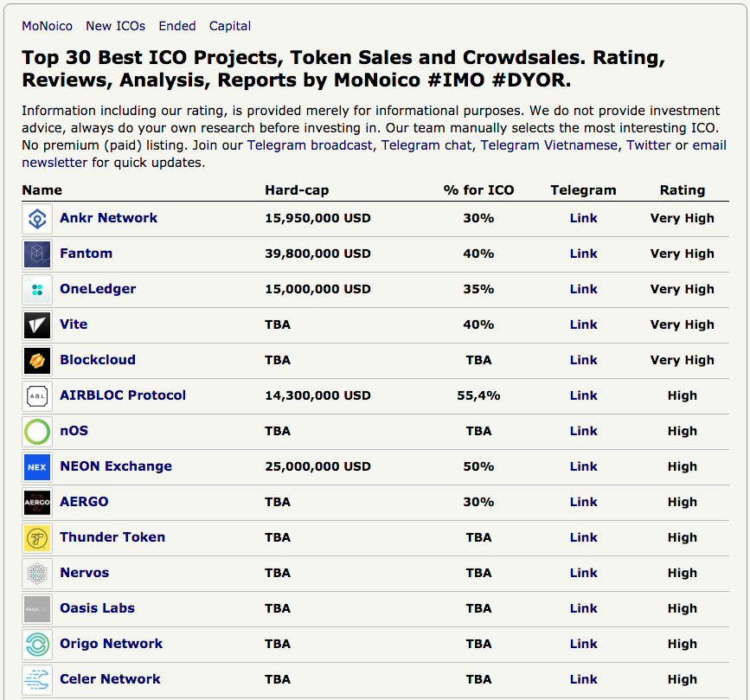Open the AIRBLOC Protocol name link
The width and height of the screenshot is (750, 700).
123,395
